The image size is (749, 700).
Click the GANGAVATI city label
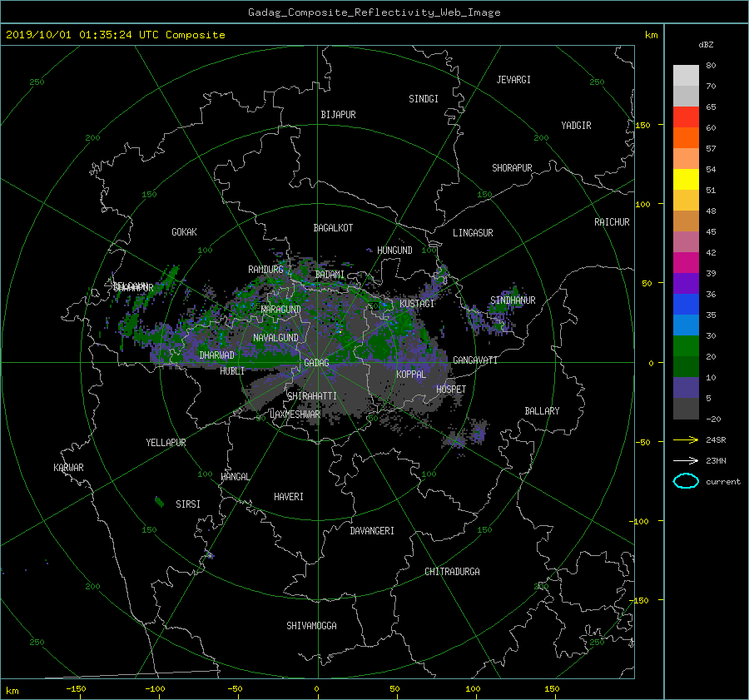coord(475,360)
